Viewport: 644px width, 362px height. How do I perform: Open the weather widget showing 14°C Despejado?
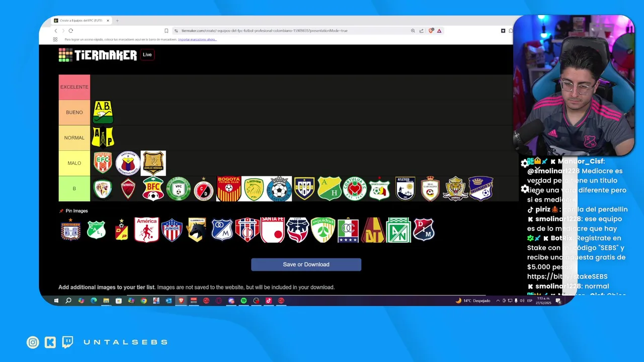coord(473,301)
